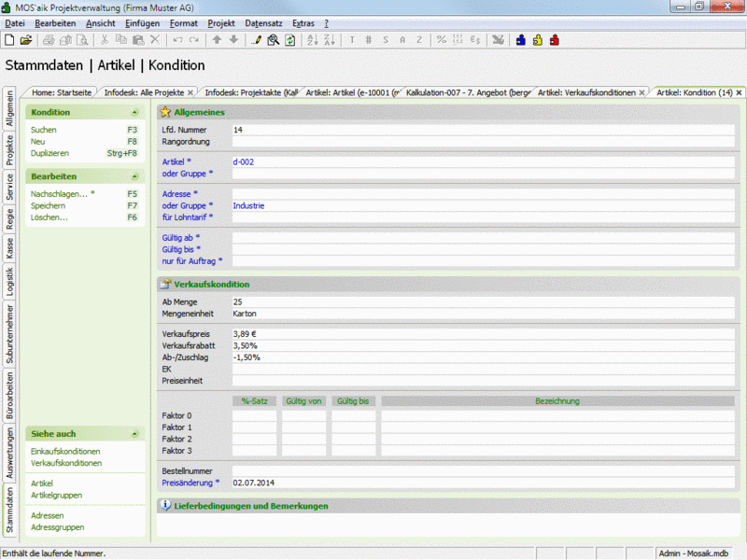Open the Bearbeiten menu in the menu bar

pos(55,23)
